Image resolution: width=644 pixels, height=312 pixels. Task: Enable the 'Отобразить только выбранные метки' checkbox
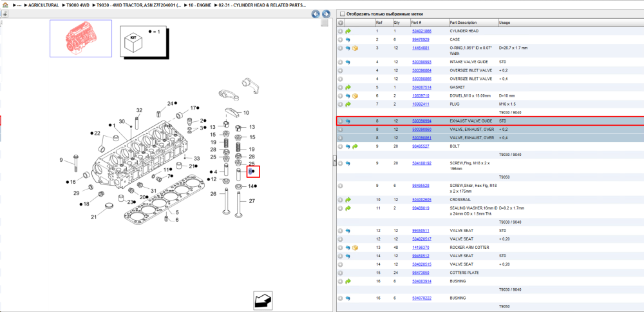tap(343, 14)
